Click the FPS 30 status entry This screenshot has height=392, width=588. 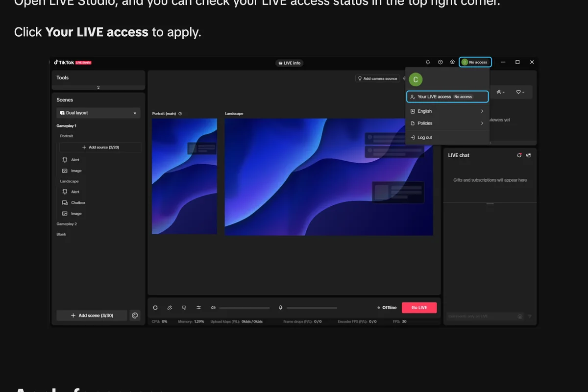tap(400, 322)
